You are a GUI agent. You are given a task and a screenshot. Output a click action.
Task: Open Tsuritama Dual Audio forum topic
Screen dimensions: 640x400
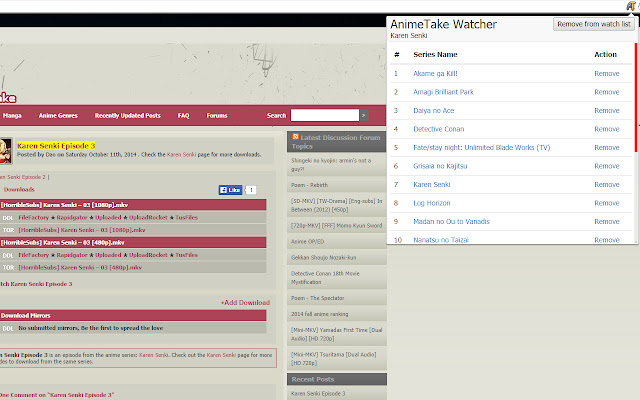333,358
